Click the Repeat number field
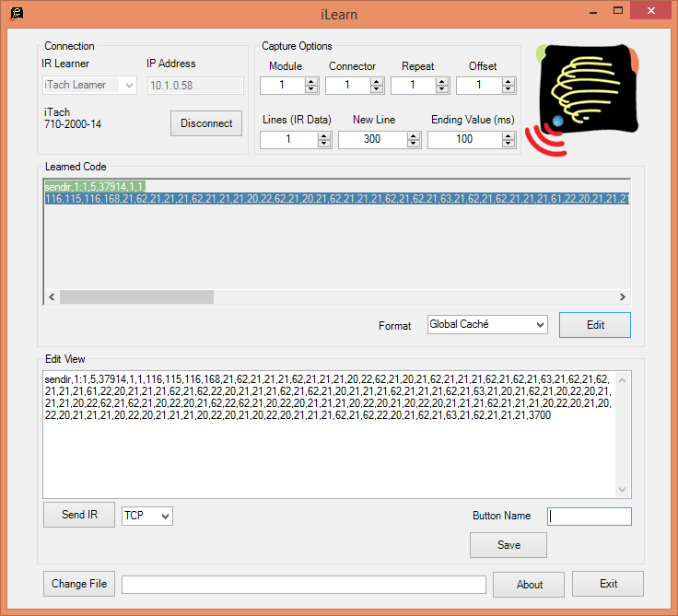 414,85
